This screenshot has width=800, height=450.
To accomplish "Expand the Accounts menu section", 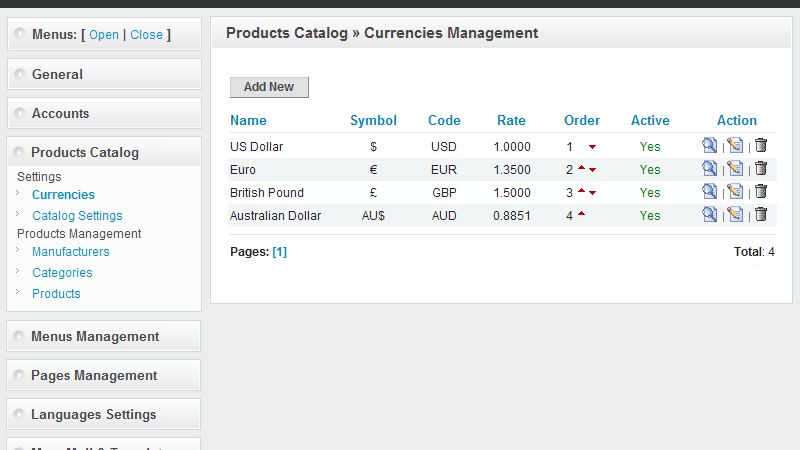I will tap(60, 113).
